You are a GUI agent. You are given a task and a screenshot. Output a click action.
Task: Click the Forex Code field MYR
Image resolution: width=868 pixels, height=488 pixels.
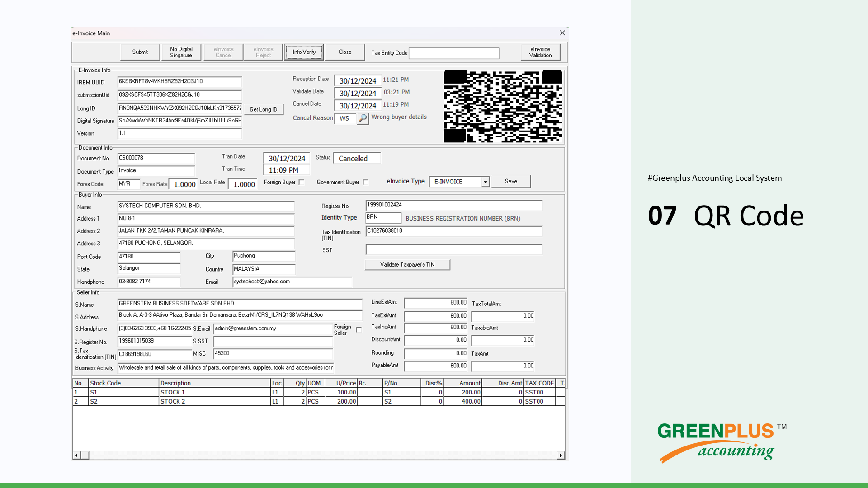click(x=128, y=184)
